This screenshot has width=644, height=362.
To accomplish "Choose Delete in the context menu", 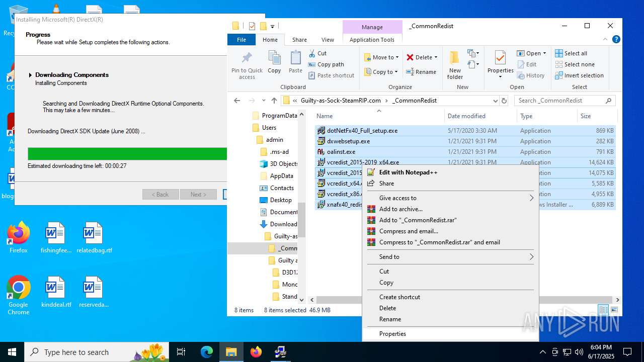I will (x=450, y=308).
